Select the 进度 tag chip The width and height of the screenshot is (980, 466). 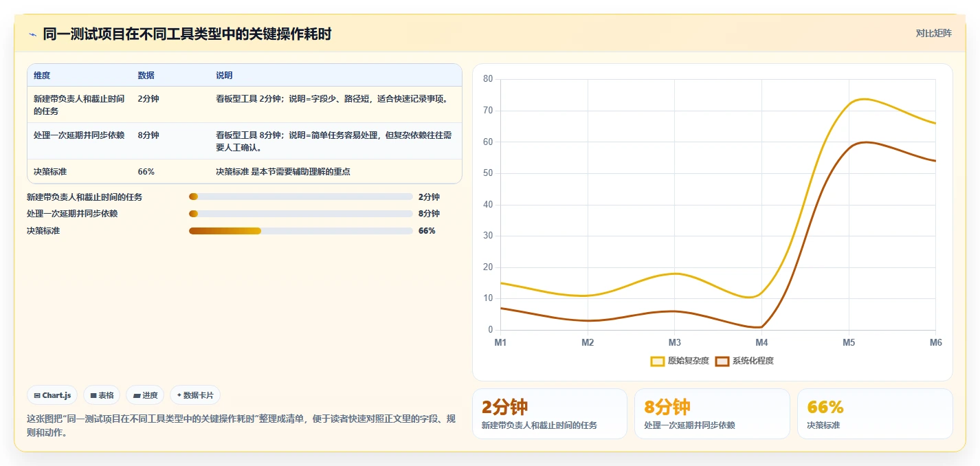pos(145,395)
